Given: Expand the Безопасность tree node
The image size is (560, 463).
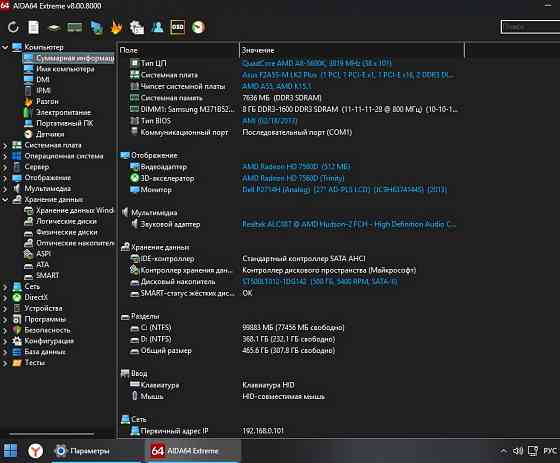Looking at the screenshot, I should tap(5, 330).
